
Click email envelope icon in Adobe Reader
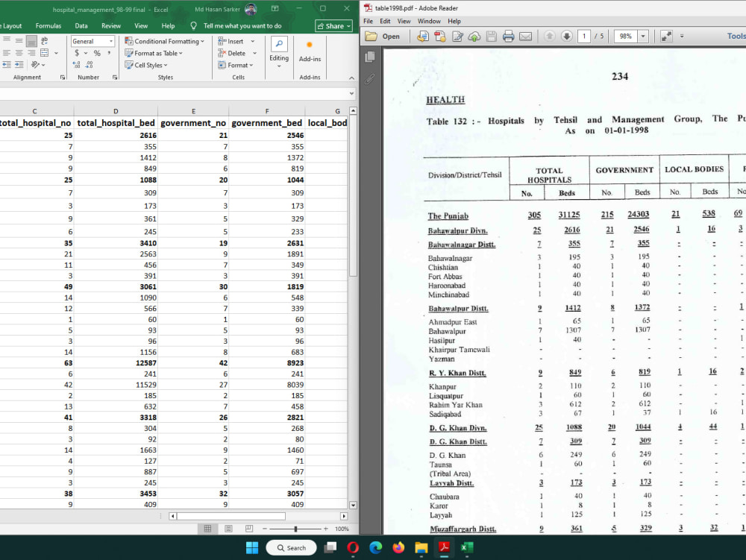[526, 36]
